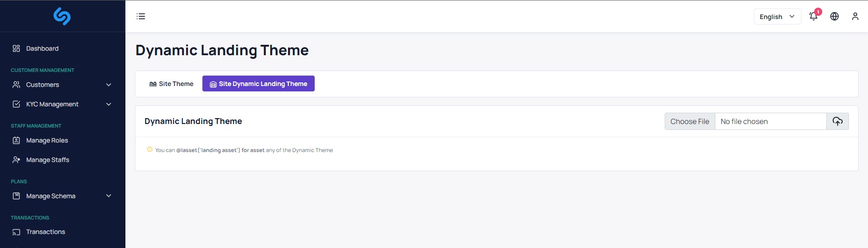Open the English language dropdown
868x248 pixels.
click(777, 17)
